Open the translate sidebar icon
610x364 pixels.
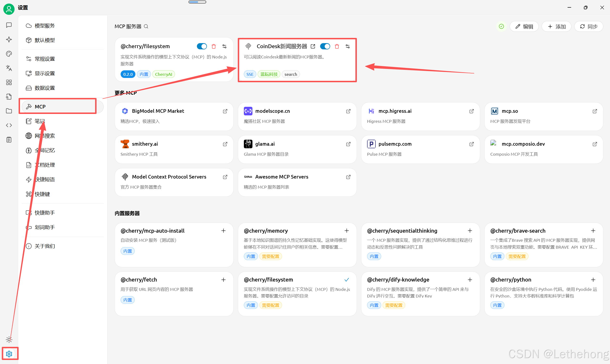(9, 68)
